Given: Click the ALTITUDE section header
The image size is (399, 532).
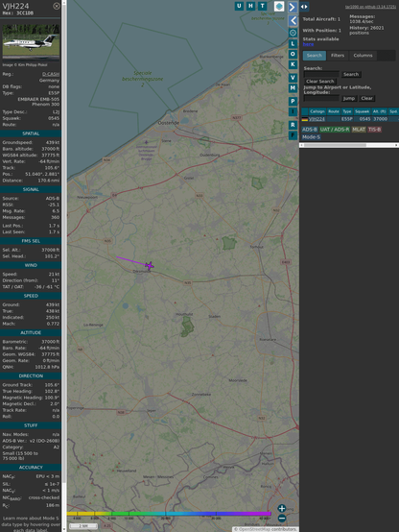Looking at the screenshot, I should (31, 333).
